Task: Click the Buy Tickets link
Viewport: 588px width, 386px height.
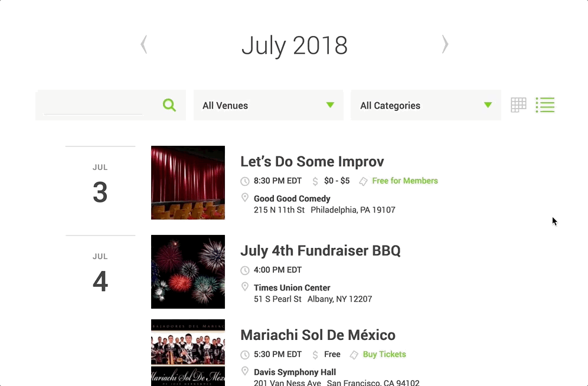Action: [384, 355]
